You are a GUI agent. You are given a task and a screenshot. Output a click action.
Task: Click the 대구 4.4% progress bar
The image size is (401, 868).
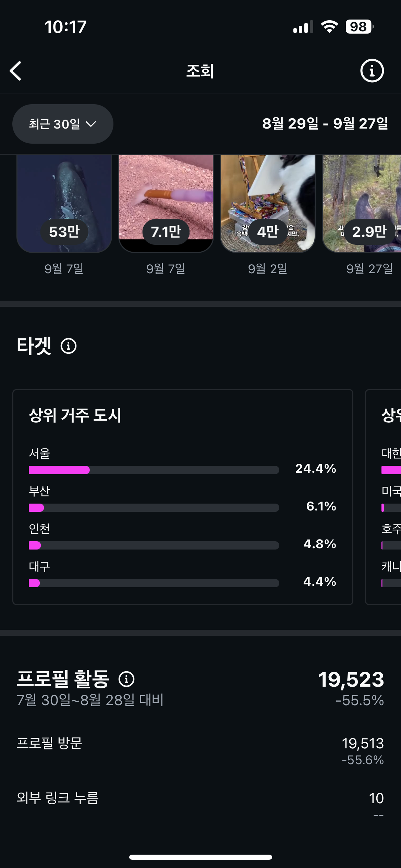(154, 583)
